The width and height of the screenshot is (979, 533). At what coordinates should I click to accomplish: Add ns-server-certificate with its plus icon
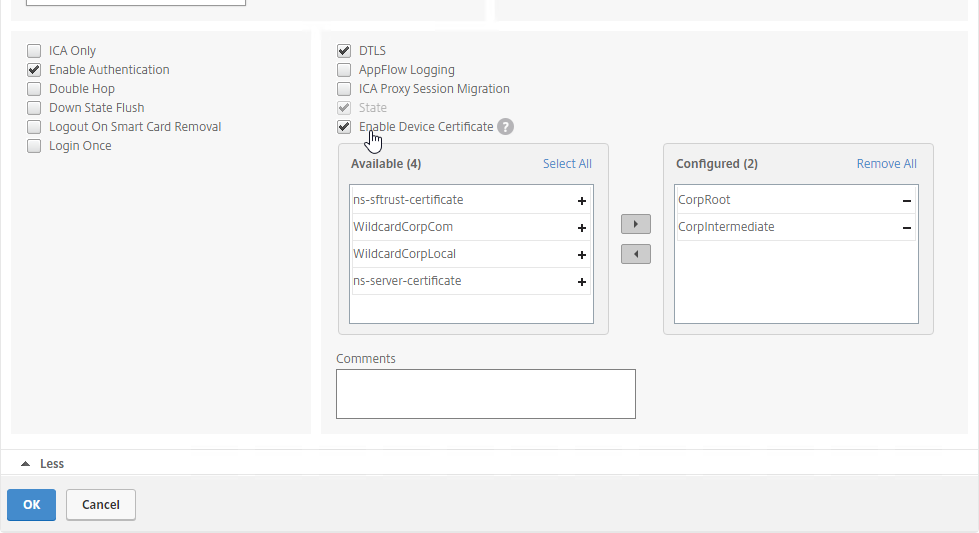(581, 282)
